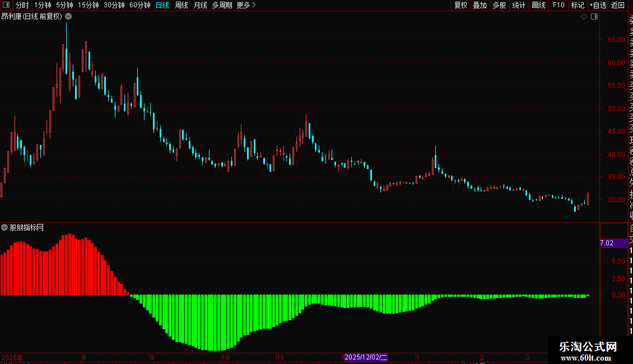Click the diamond icon above price chart
This screenshot has width=633, height=364.
(584, 17)
